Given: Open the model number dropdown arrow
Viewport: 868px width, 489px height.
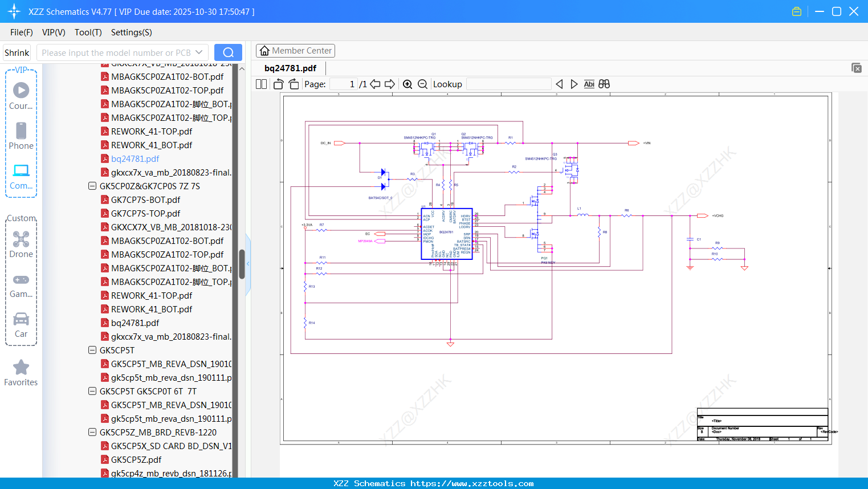Looking at the screenshot, I should [x=199, y=52].
